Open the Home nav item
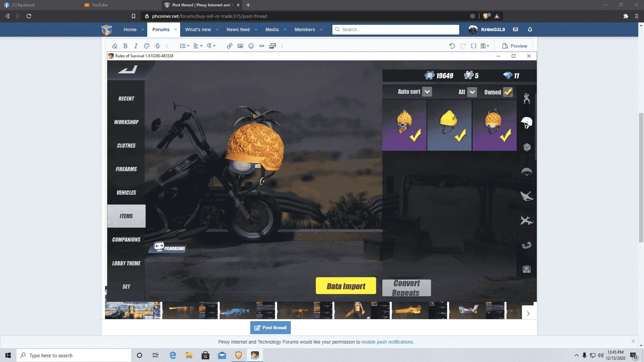This screenshot has width=644, height=362. pos(130,29)
